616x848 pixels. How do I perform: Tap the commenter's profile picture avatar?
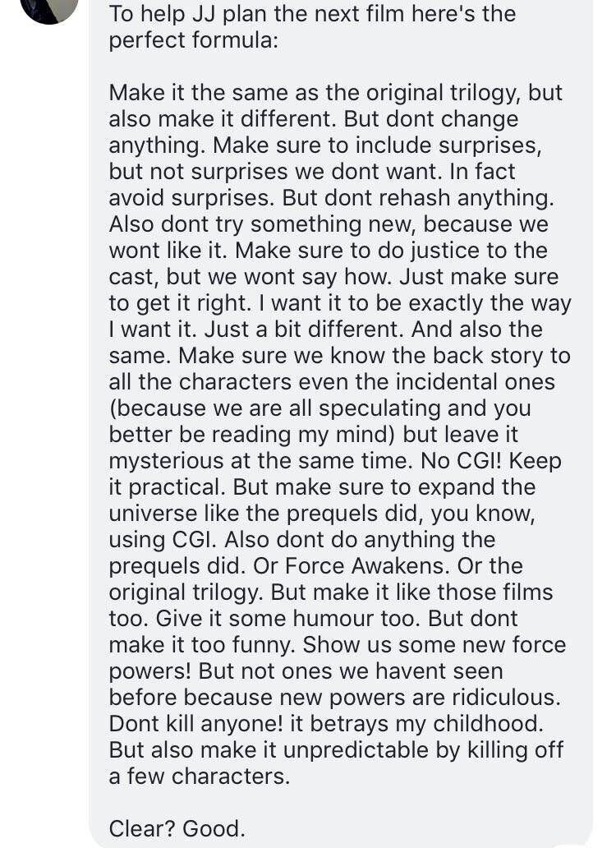[x=49, y=7]
